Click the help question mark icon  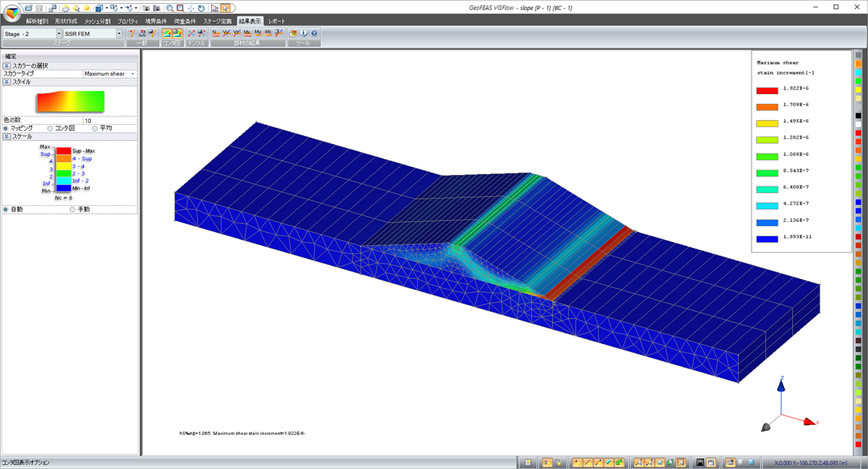314,33
